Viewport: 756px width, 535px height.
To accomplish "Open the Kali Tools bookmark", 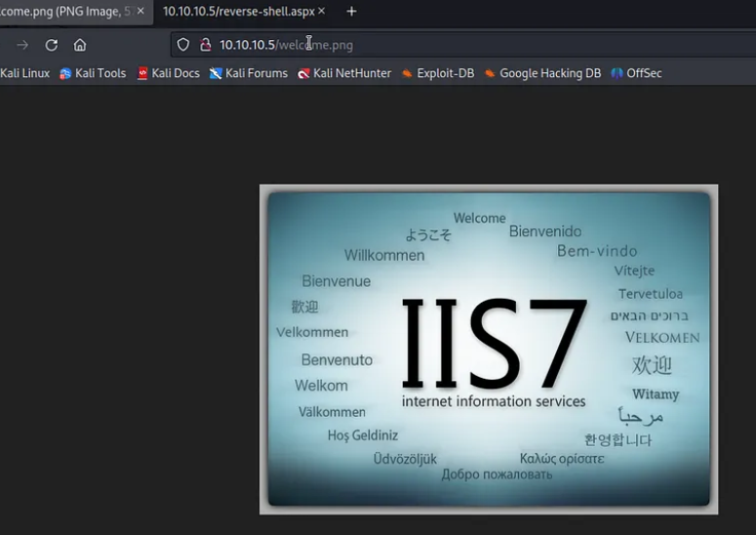I will tap(93, 73).
